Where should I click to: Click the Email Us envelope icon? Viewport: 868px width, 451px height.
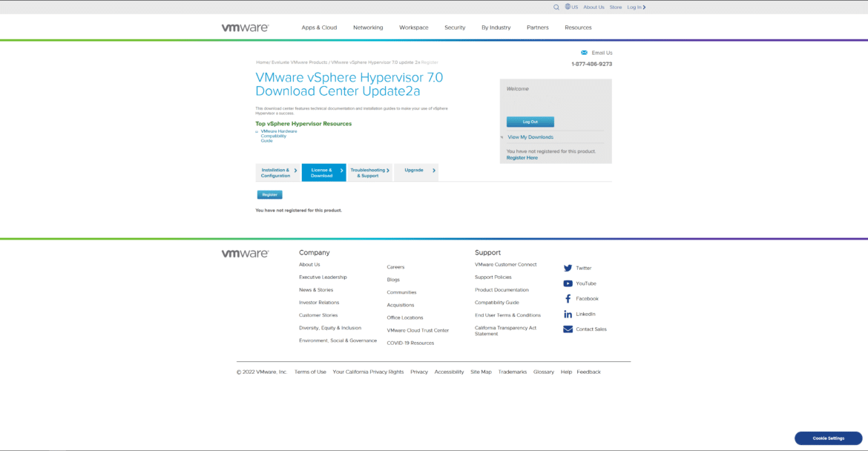(584, 53)
